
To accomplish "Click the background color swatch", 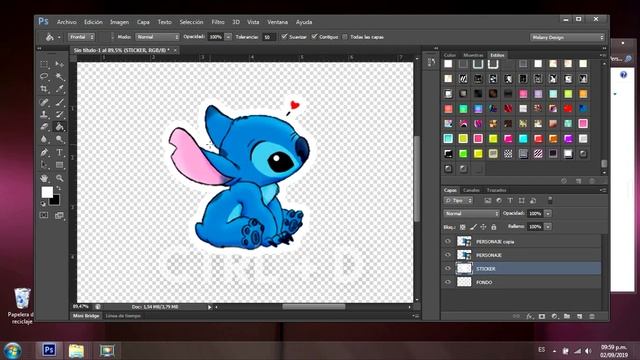I will click(x=55, y=200).
